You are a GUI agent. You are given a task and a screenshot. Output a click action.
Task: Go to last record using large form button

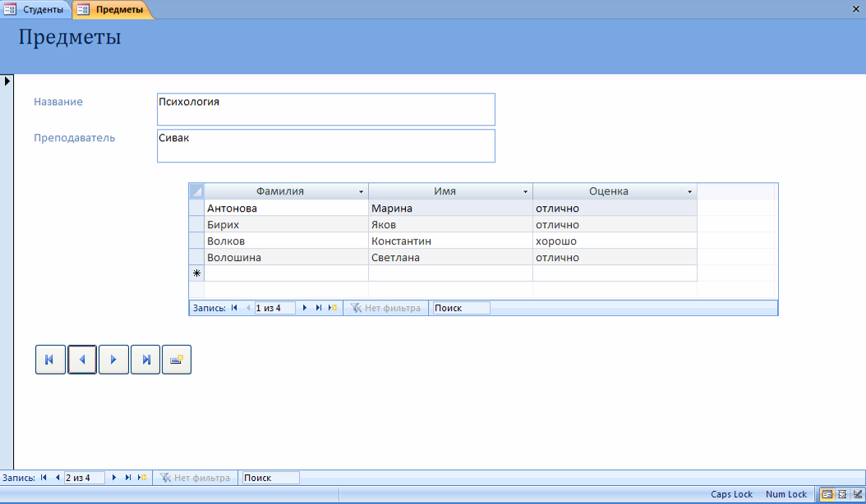[x=145, y=360]
